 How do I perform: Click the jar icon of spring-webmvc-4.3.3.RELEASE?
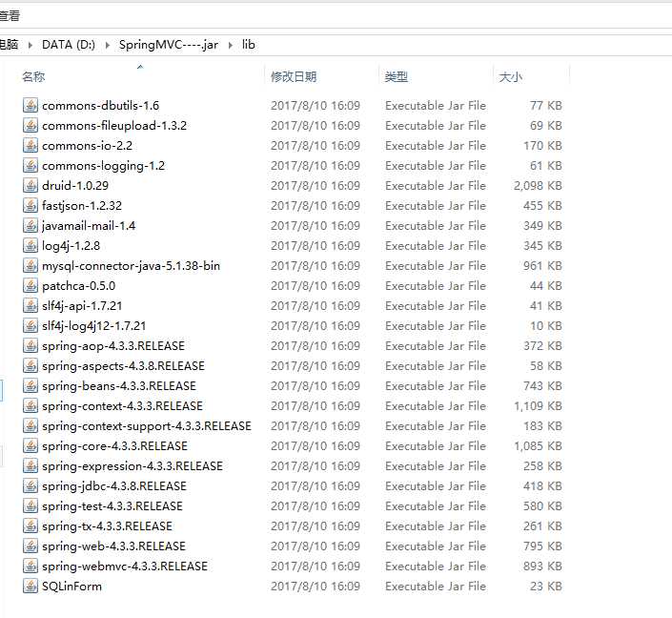(30, 566)
